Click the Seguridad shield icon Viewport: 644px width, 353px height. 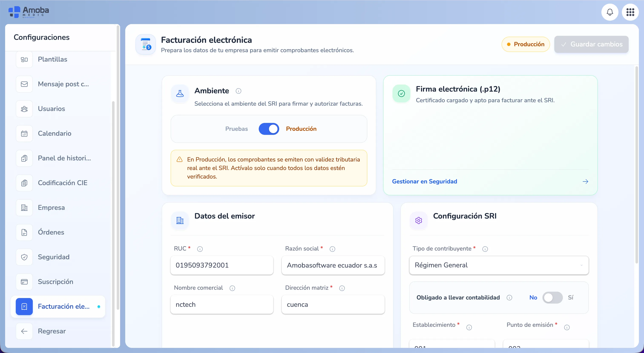(x=24, y=257)
